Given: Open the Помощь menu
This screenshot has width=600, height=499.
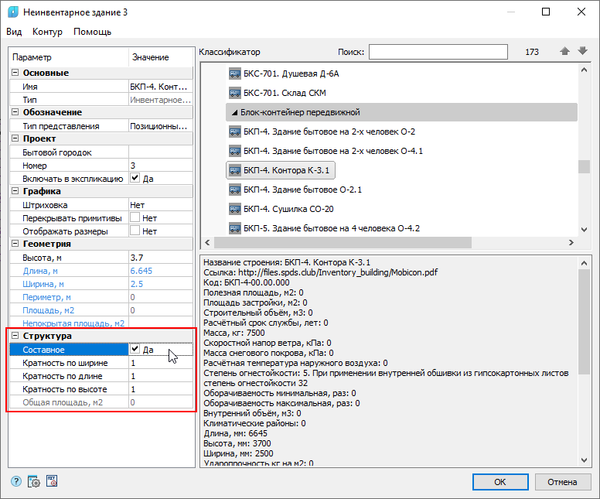Looking at the screenshot, I should pyautogui.click(x=92, y=32).
